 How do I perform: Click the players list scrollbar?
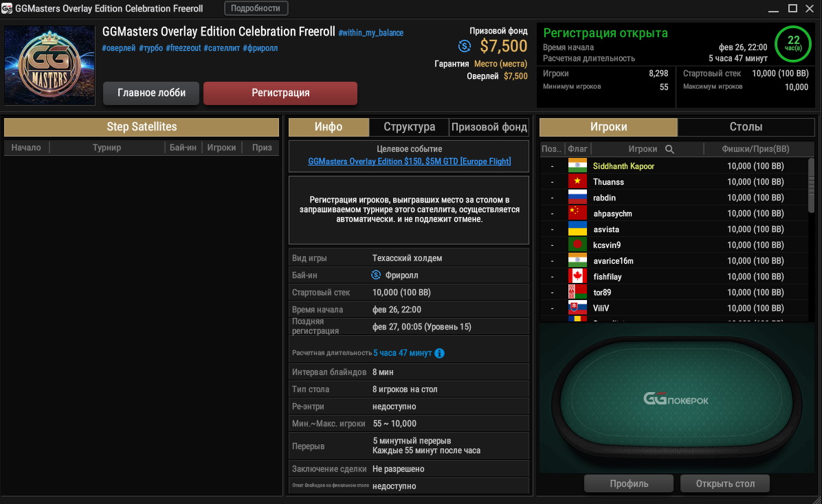[x=811, y=185]
